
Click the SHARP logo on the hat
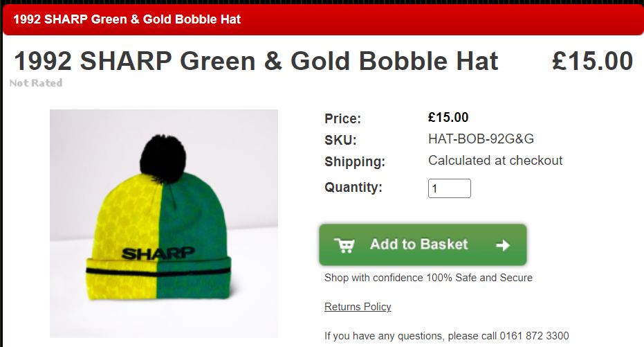pos(158,253)
